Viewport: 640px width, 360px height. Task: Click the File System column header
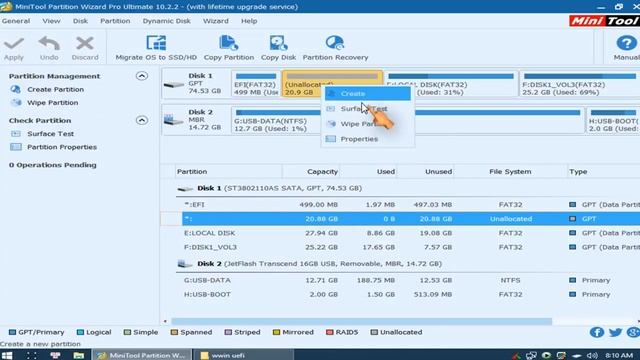tap(510, 172)
